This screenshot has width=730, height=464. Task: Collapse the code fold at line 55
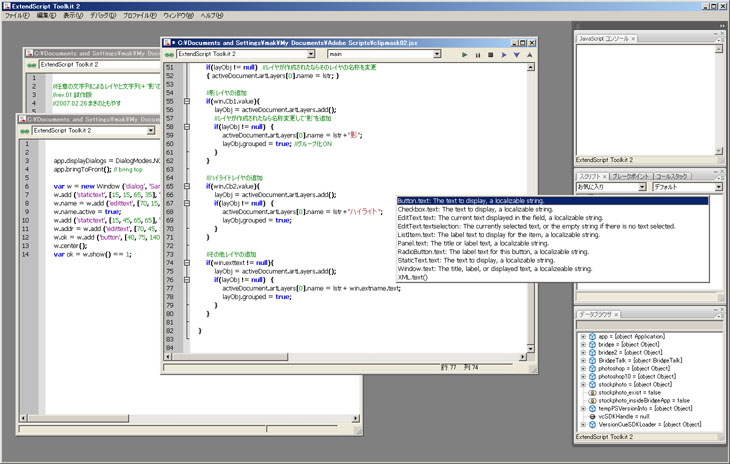[x=187, y=101]
